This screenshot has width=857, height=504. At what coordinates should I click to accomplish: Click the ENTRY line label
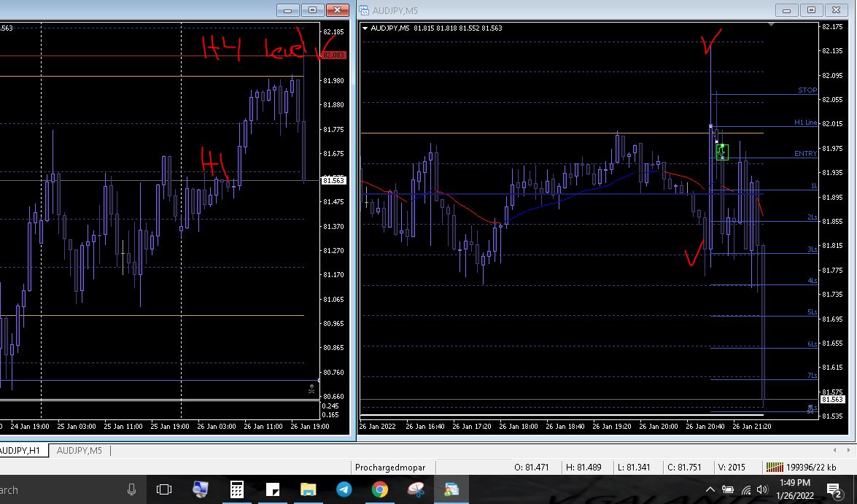806,154
